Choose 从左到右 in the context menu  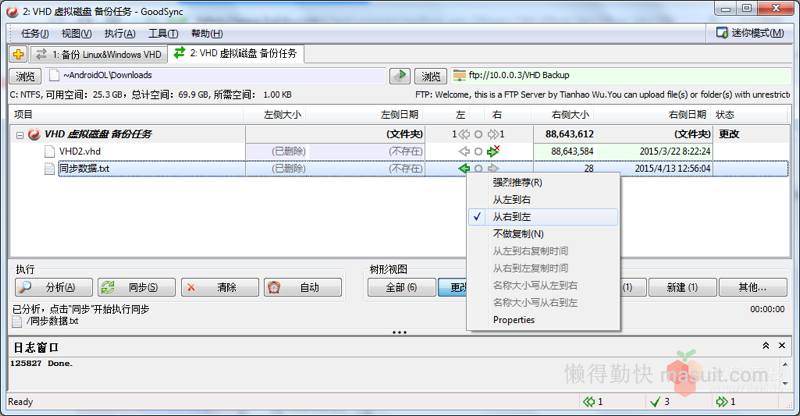[543, 200]
